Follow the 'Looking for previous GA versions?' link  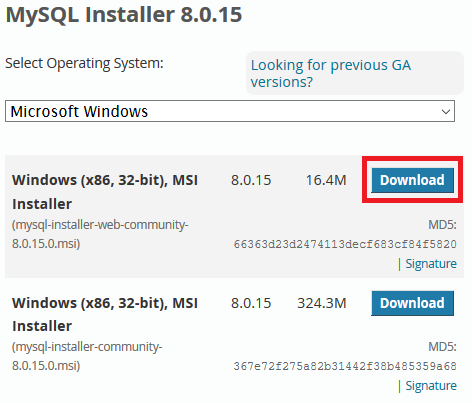(331, 73)
